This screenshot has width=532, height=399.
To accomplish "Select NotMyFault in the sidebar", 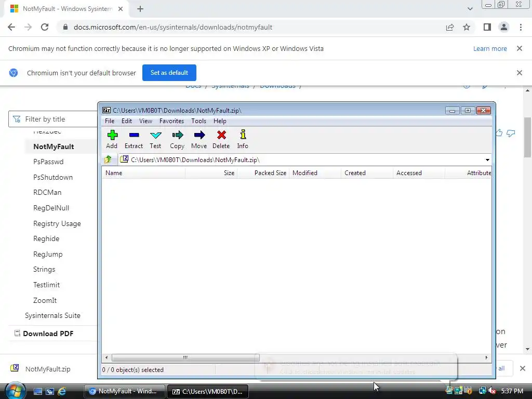I will [54, 147].
